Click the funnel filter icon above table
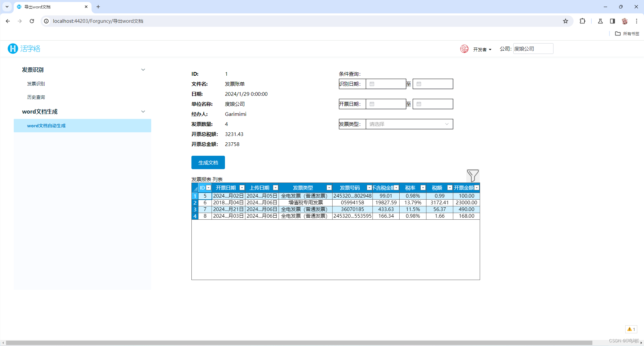Viewport: 644px width, 346px height. click(x=473, y=176)
